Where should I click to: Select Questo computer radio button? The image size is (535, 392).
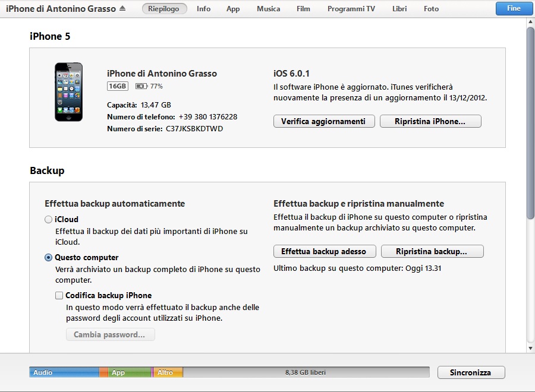tap(49, 257)
